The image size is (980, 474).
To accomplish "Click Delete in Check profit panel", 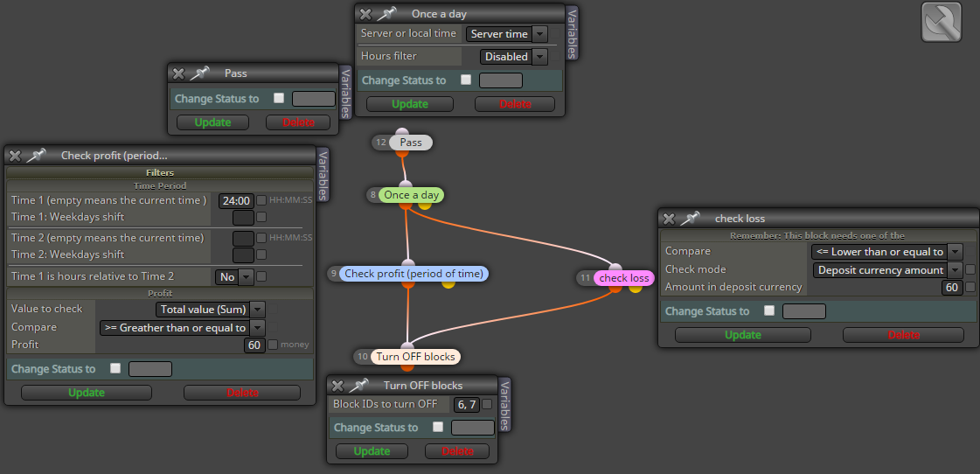I will pos(242,393).
